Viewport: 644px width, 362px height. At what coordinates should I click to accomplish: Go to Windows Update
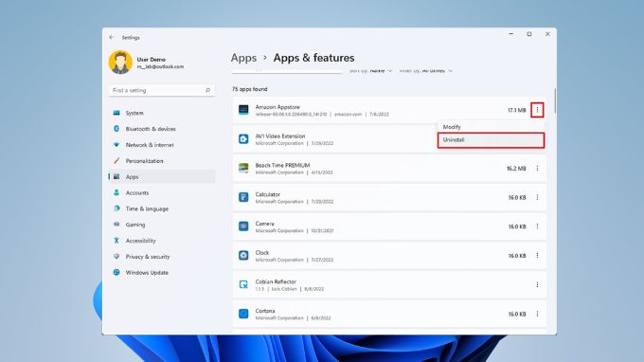[162, 272]
